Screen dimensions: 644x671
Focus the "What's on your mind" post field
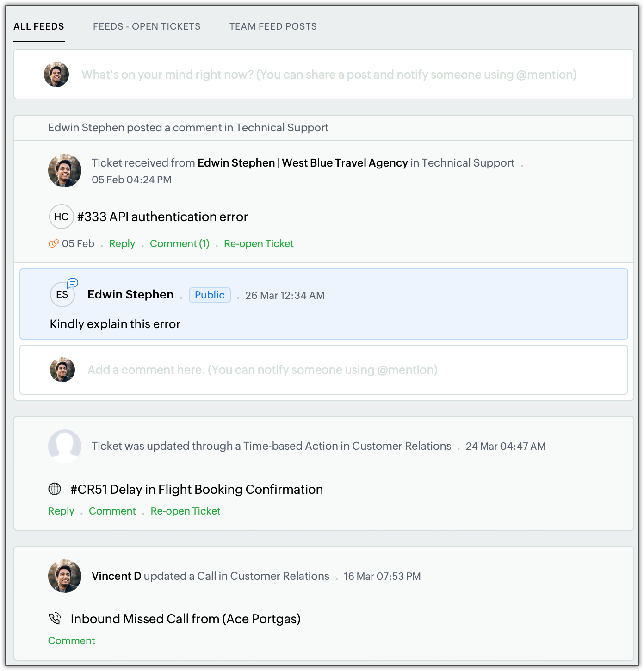point(328,75)
